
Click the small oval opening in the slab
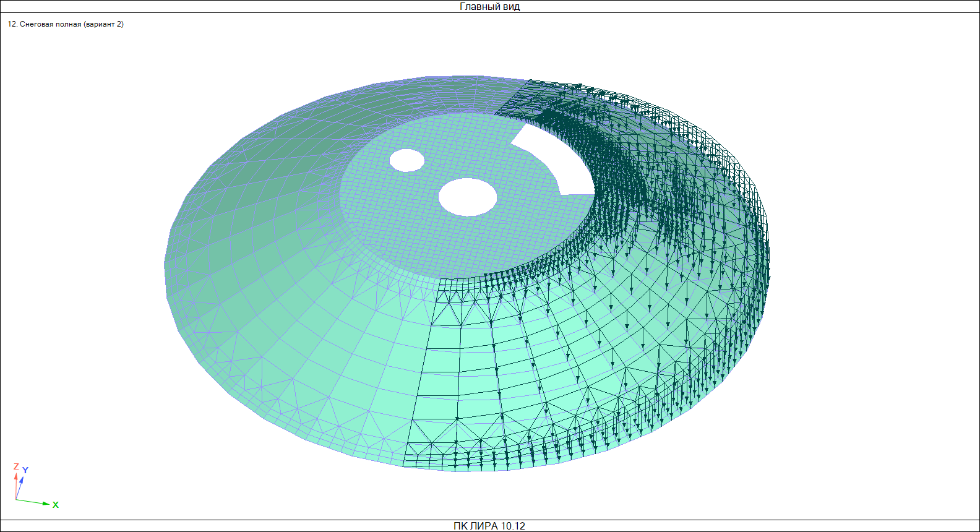coord(407,160)
